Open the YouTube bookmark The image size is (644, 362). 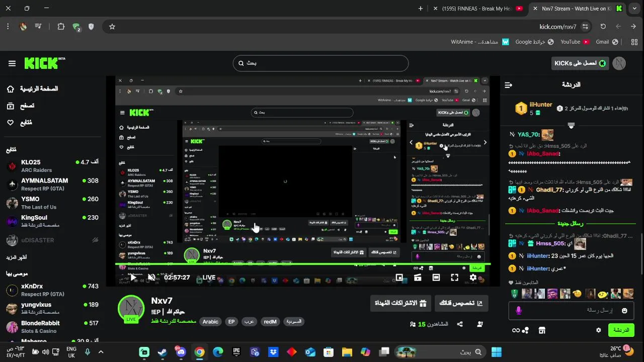pos(575,42)
